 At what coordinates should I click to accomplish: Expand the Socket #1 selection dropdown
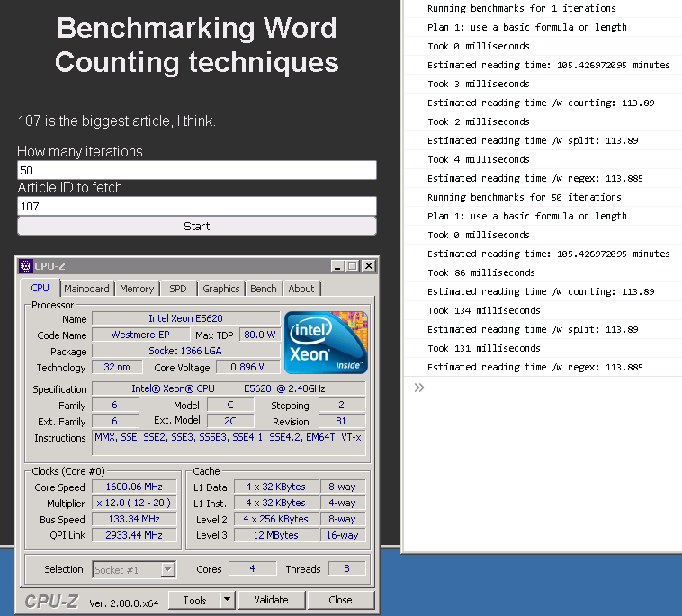pos(167,569)
